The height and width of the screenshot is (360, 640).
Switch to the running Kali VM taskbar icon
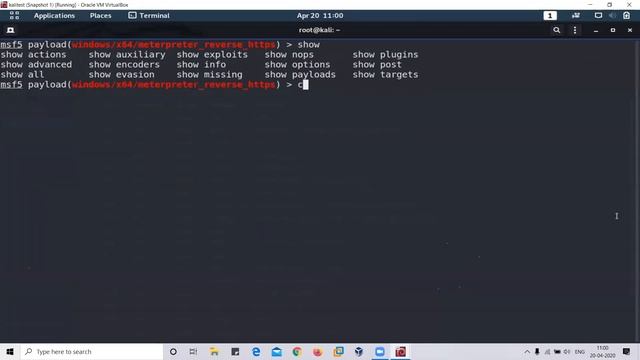point(400,351)
